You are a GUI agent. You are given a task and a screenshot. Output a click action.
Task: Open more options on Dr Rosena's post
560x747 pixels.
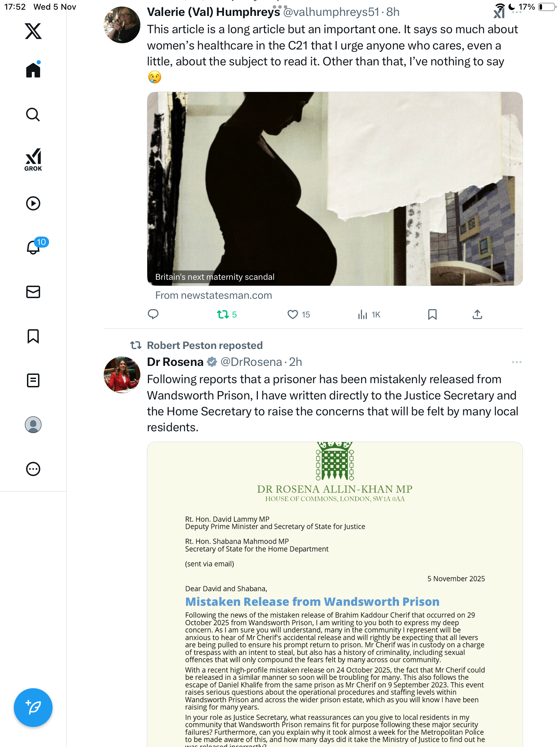coord(516,362)
